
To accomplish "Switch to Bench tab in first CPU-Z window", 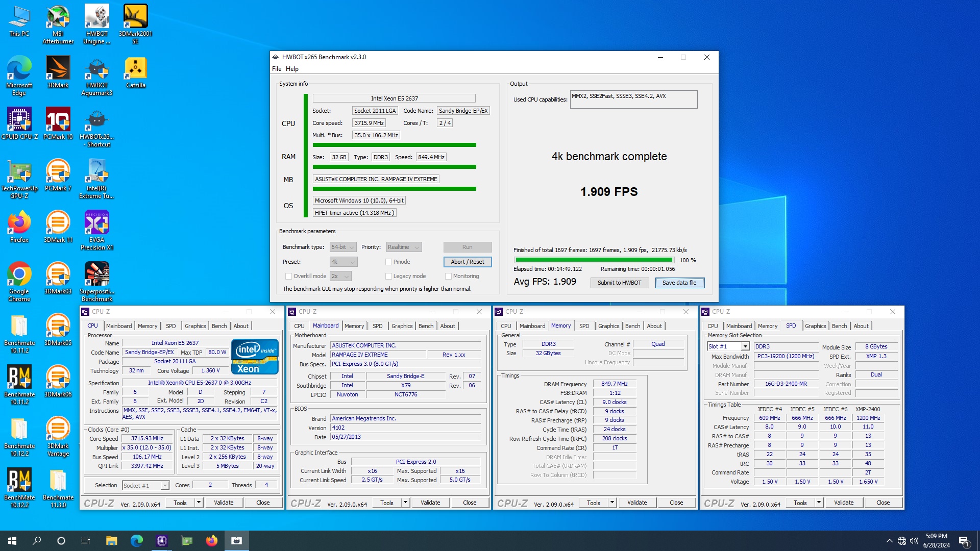I will (x=219, y=326).
